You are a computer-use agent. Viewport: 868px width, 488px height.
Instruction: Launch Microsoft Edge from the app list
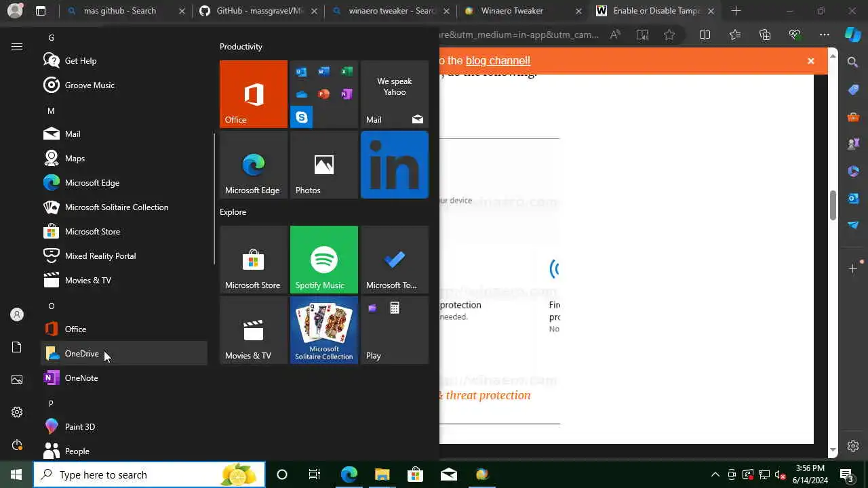coord(124,182)
